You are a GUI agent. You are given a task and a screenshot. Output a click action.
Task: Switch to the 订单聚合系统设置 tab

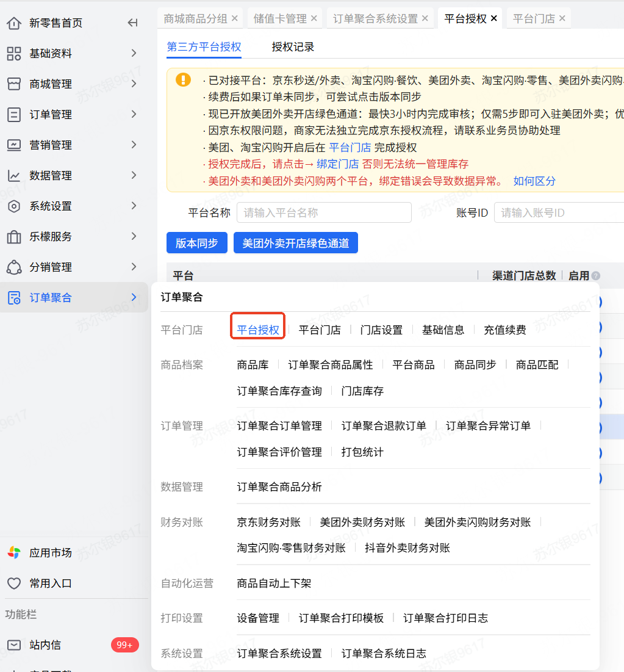point(375,19)
